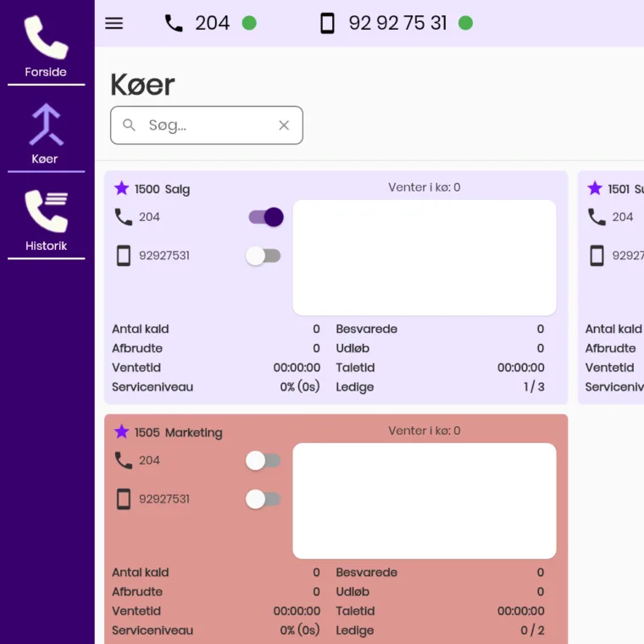This screenshot has width=644, height=644.
Task: Click the 1505 Marketing queue title
Action: pyautogui.click(x=179, y=432)
